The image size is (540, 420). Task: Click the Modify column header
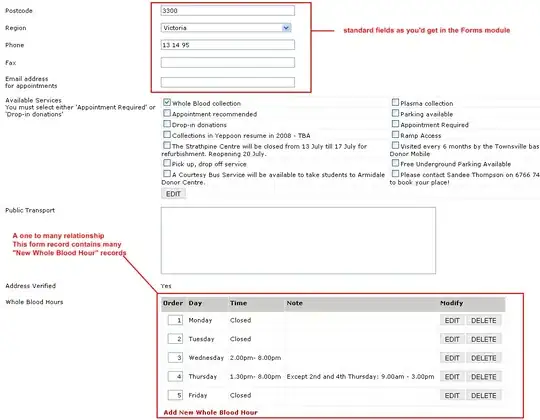click(451, 303)
